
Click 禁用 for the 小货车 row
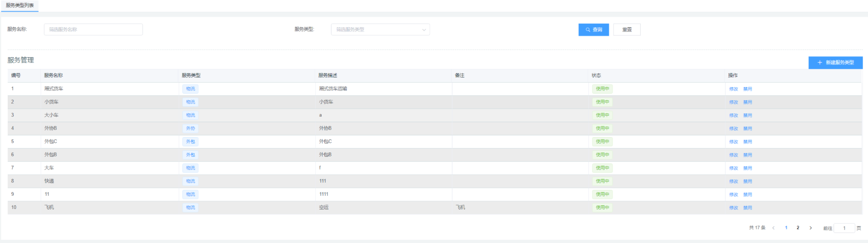click(x=747, y=102)
